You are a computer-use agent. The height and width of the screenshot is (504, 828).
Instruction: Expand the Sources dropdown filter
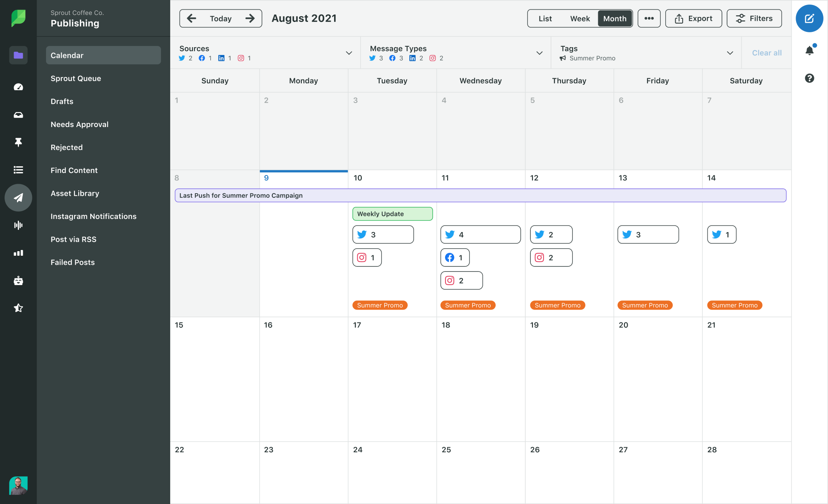pos(349,53)
